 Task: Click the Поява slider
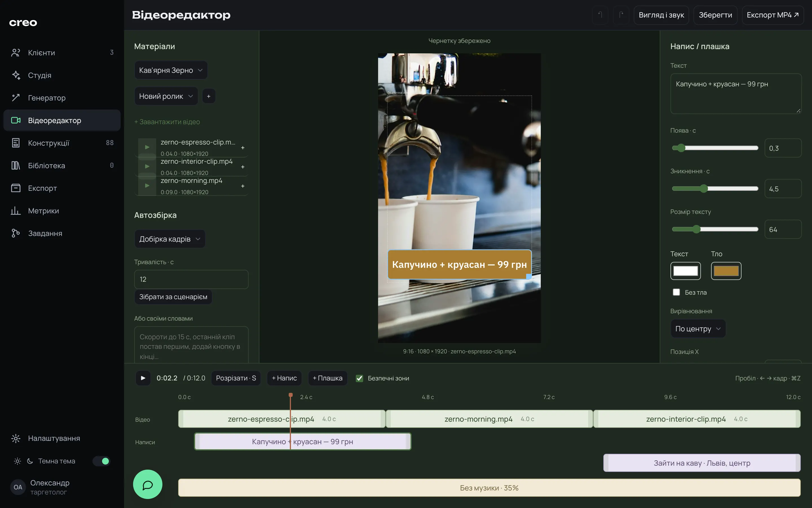(x=715, y=148)
